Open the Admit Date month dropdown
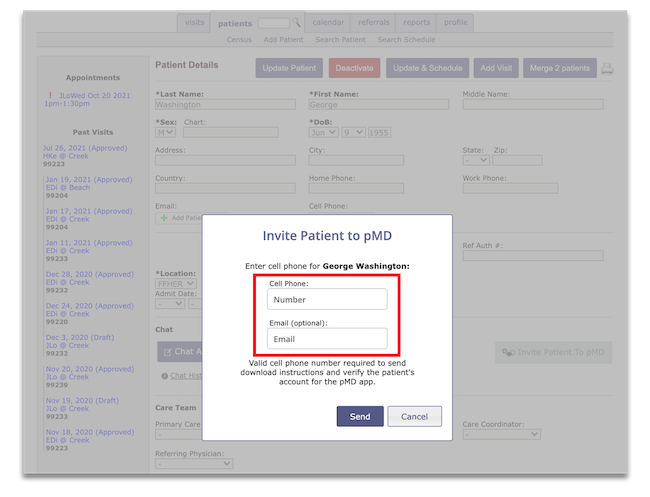Viewport: 650px width, 497px height. click(x=170, y=304)
